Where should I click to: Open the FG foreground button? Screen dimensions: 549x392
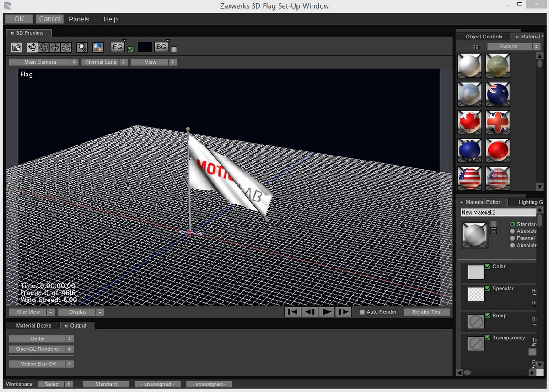118,47
